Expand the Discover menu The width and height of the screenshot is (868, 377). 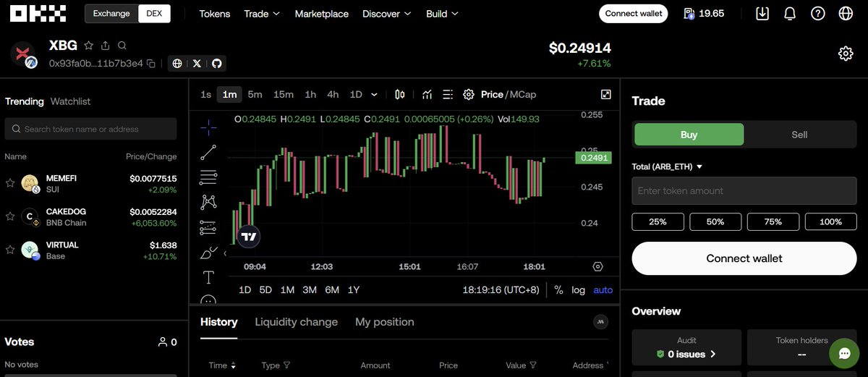387,14
